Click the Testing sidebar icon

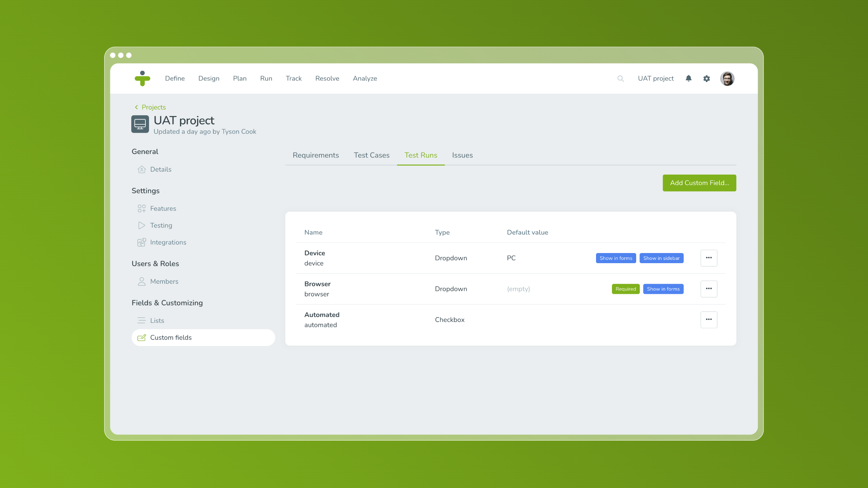tap(142, 225)
